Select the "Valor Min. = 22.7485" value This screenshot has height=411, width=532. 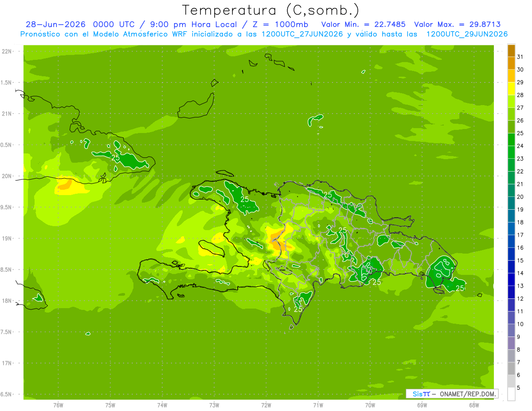click(x=363, y=24)
